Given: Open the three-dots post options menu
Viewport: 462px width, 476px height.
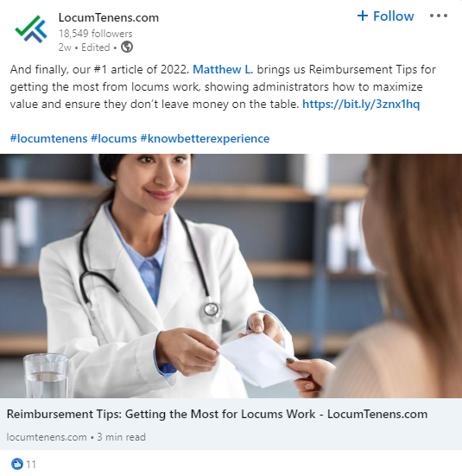Looking at the screenshot, I should [439, 16].
